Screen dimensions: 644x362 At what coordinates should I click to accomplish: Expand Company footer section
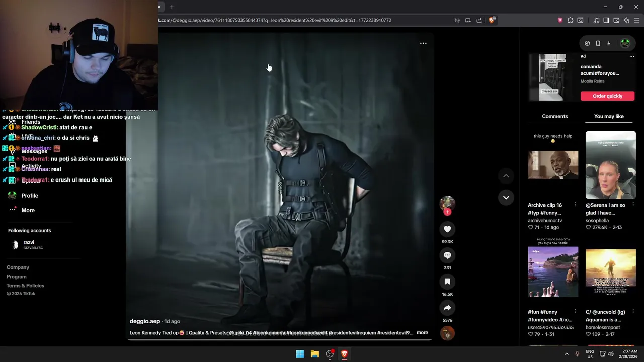click(18, 267)
